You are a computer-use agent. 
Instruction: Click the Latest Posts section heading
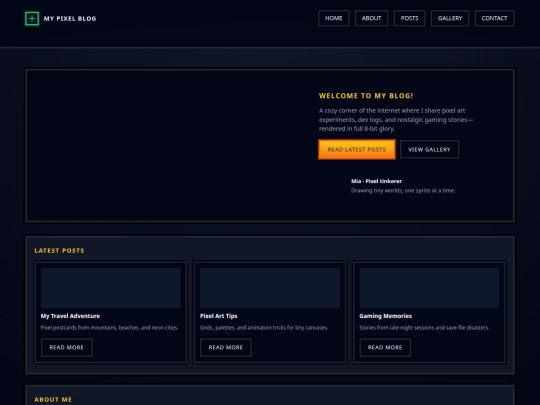(x=59, y=251)
